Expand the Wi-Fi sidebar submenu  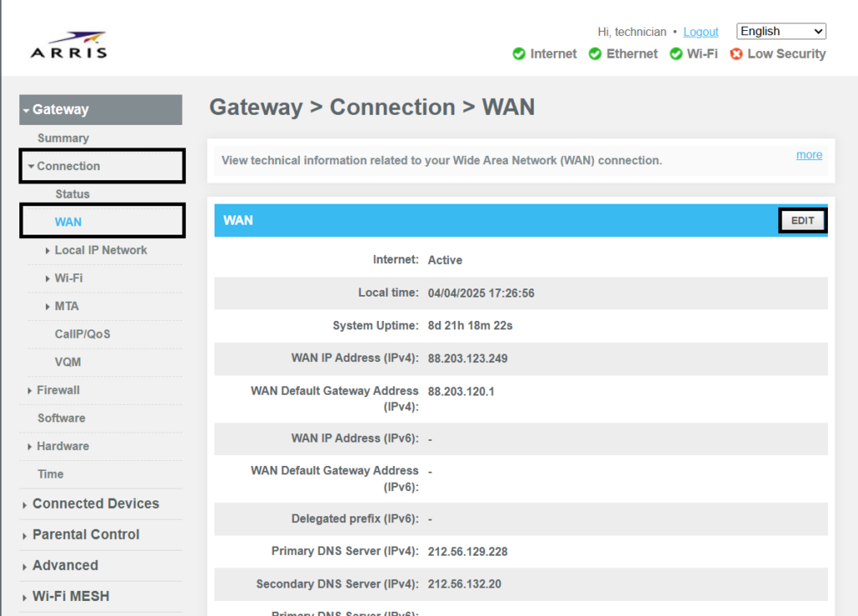(69, 277)
